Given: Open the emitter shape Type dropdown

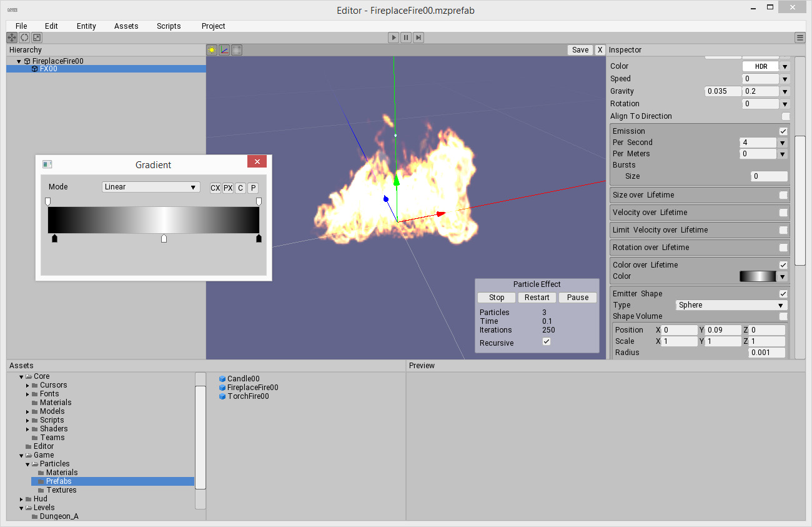Looking at the screenshot, I should click(x=731, y=305).
